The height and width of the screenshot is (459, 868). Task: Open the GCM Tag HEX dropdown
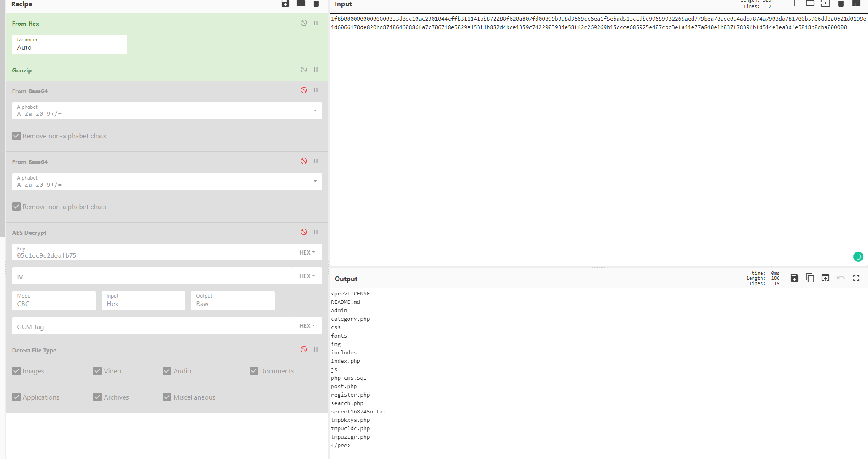[x=307, y=326]
